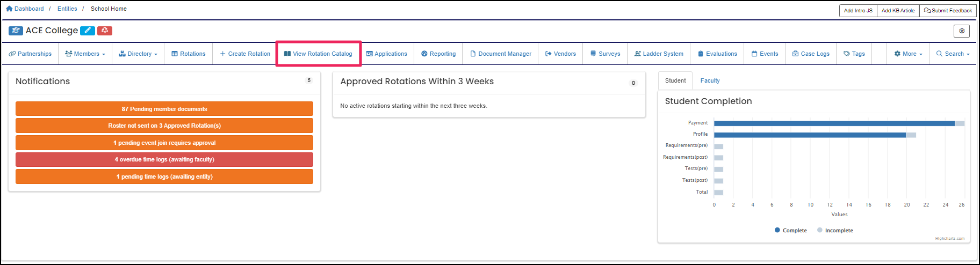
Task: Click the blue edit pencil icon beside ACE College
Action: tap(88, 31)
